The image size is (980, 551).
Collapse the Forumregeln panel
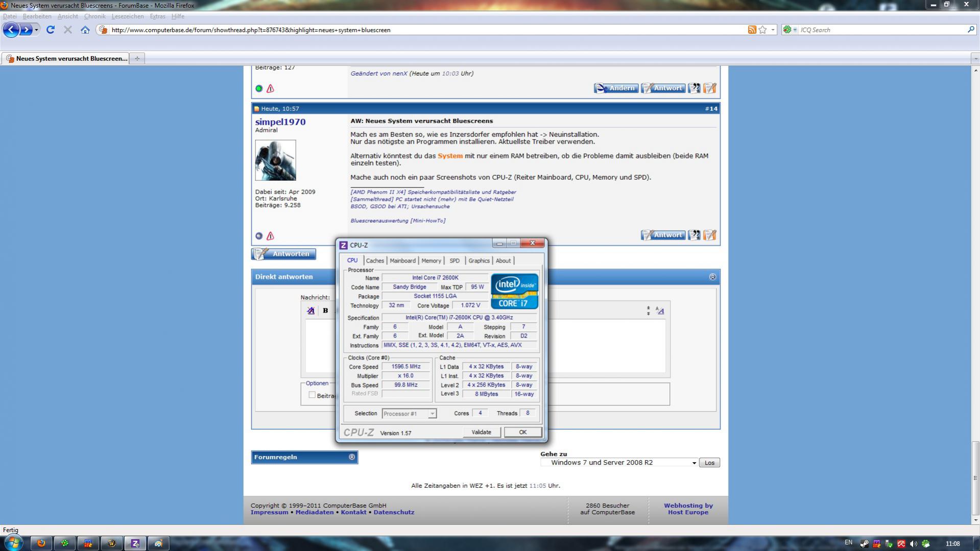[x=352, y=457]
